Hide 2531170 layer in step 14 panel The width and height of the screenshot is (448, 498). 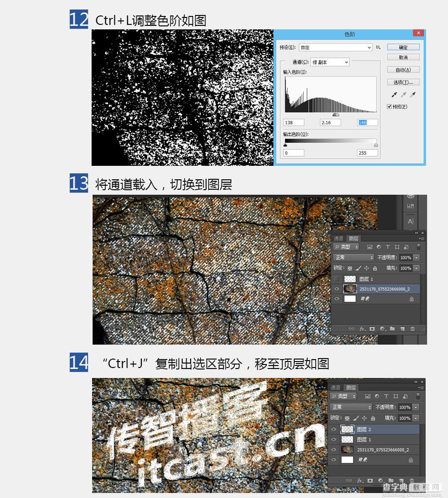coord(334,450)
